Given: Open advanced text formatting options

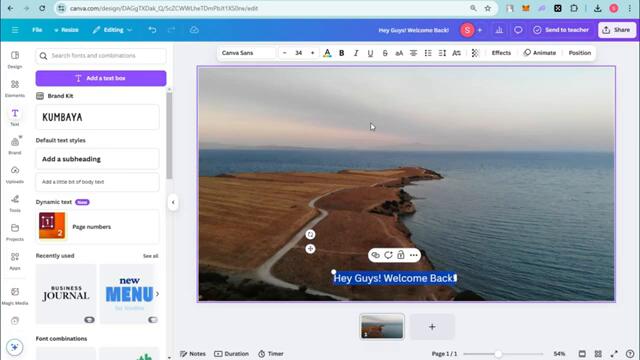Looking at the screenshot, I should (x=456, y=53).
